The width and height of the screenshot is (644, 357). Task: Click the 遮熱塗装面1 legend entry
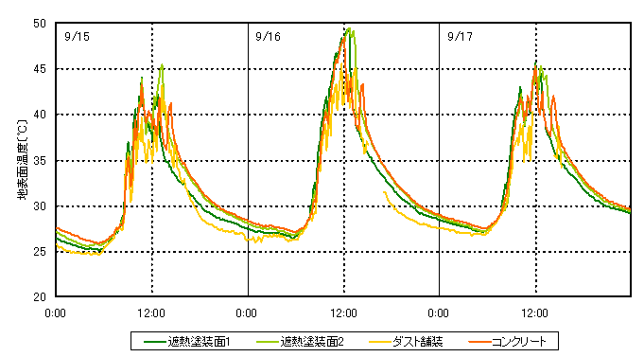(187, 341)
